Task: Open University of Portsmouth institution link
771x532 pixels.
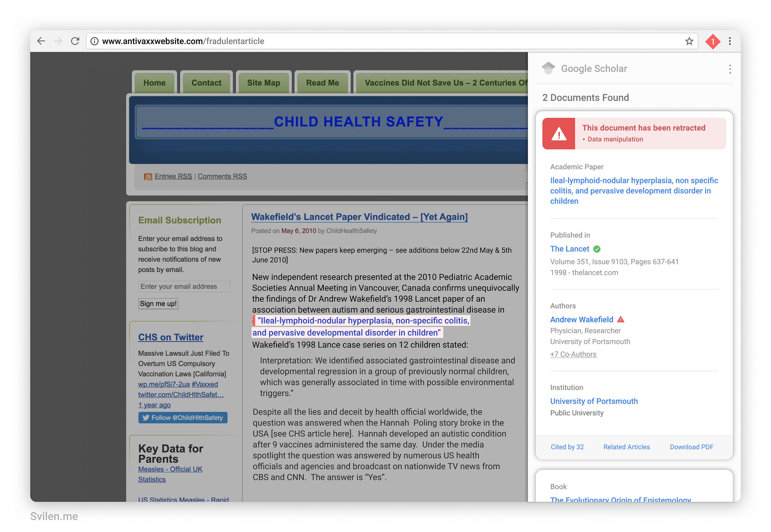Action: pyautogui.click(x=594, y=401)
